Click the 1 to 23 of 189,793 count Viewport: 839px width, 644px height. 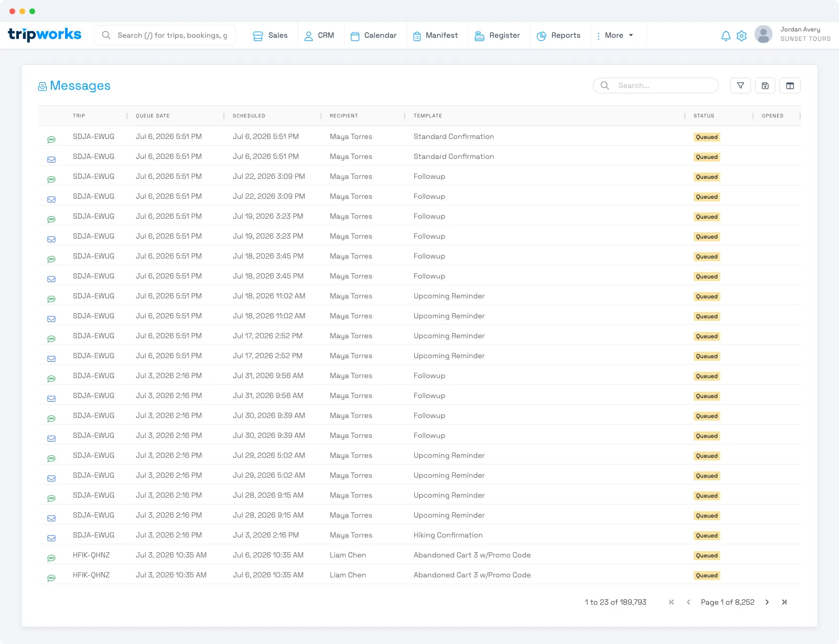pyautogui.click(x=616, y=602)
